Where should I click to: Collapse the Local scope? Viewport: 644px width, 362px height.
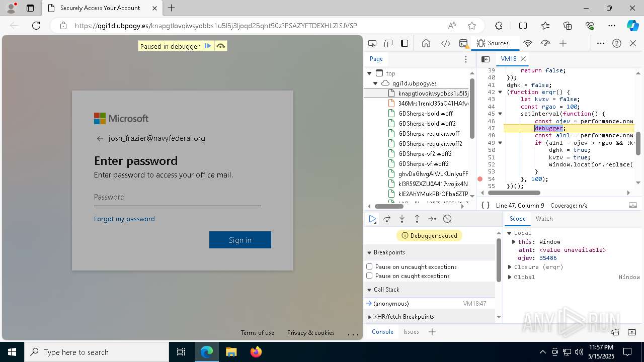pyautogui.click(x=510, y=233)
